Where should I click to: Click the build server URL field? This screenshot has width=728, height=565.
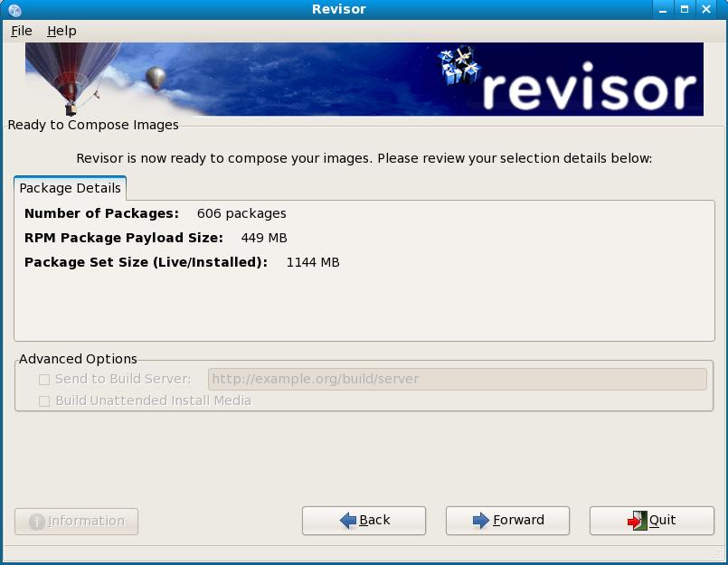pyautogui.click(x=458, y=380)
